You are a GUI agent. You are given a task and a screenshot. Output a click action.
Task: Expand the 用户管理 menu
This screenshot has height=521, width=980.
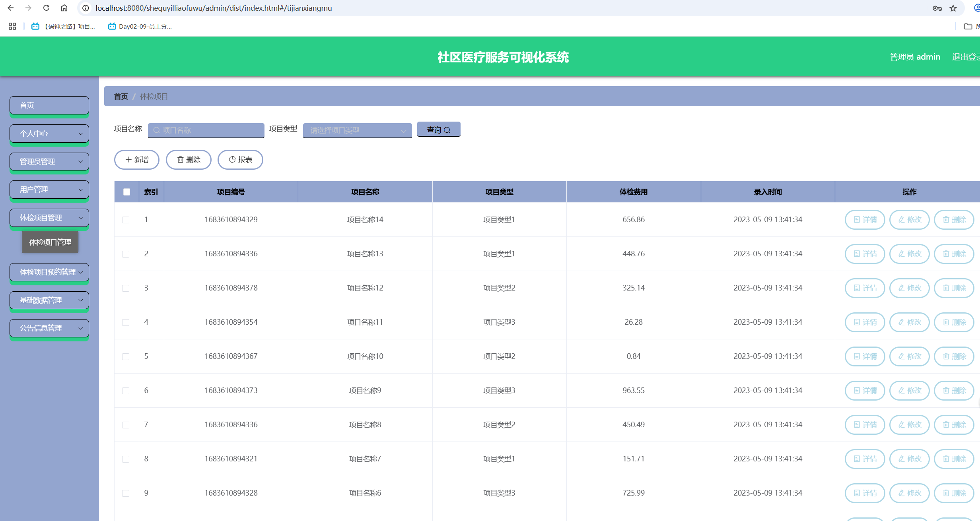49,190
